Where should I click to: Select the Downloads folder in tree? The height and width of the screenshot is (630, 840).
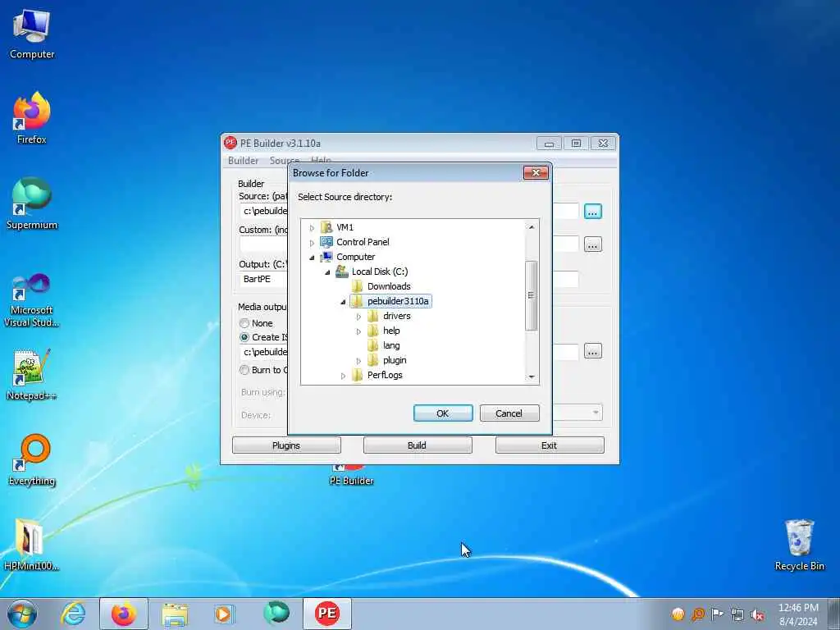click(381, 286)
